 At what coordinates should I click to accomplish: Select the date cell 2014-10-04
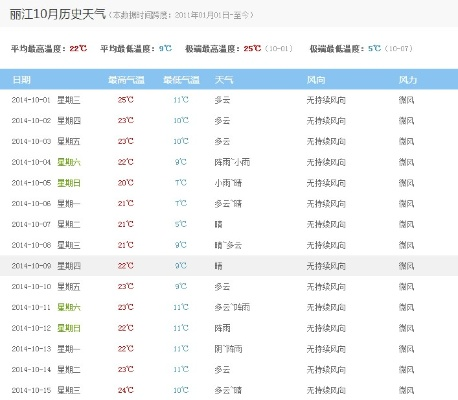click(x=31, y=162)
